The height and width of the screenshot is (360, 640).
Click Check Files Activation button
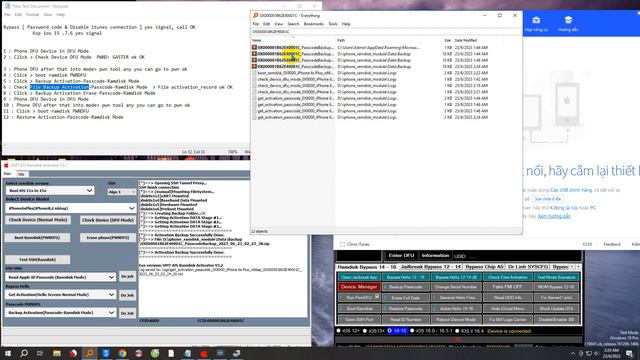click(507, 277)
